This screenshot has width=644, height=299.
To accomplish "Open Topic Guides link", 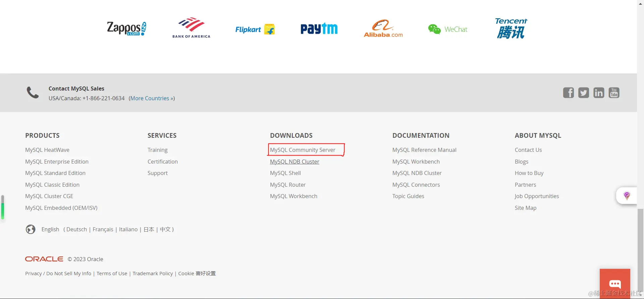I will coord(408,196).
